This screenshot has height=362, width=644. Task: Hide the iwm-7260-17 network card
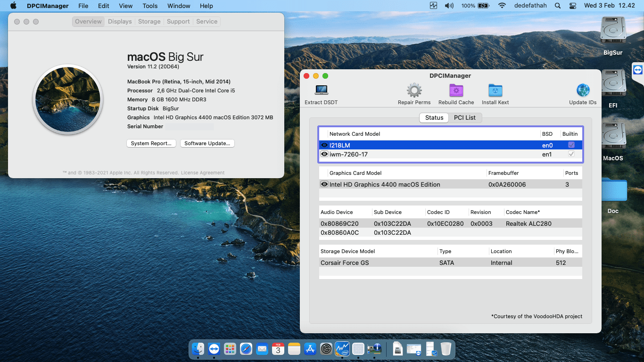point(324,154)
